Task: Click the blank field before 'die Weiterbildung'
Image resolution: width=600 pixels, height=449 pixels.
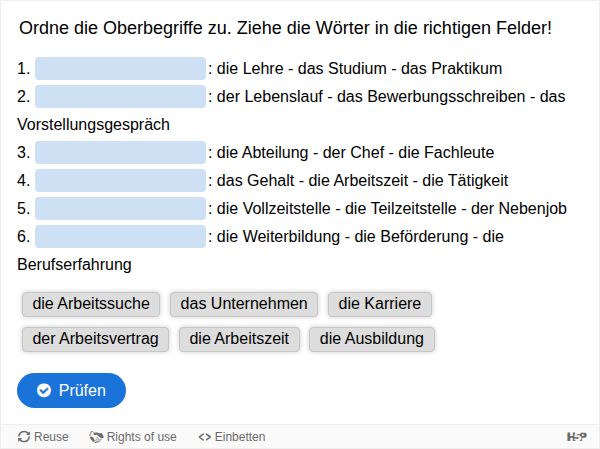Action: tap(120, 237)
